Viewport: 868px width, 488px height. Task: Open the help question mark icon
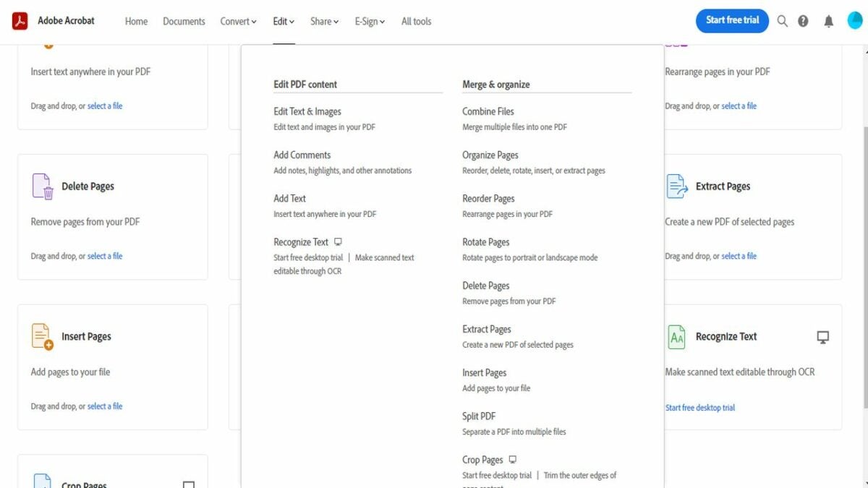coord(803,21)
